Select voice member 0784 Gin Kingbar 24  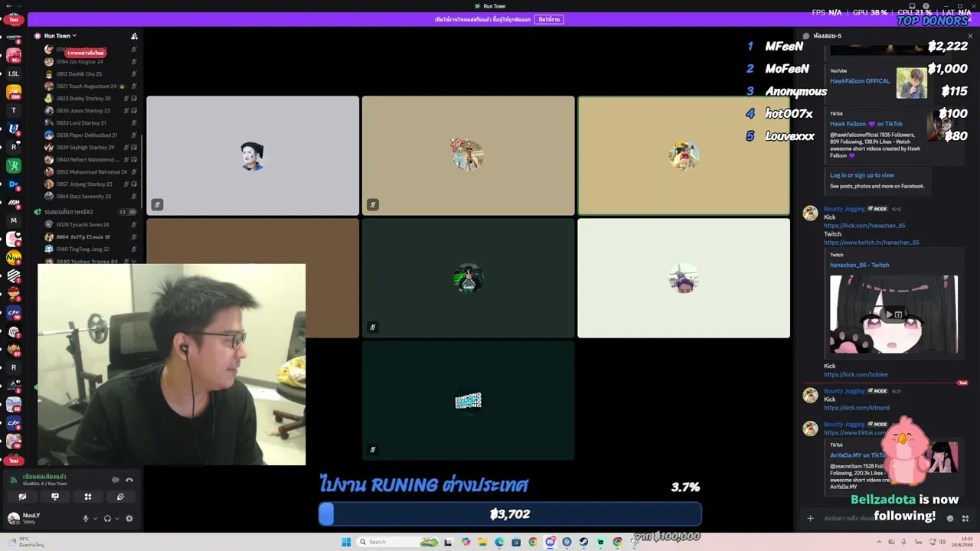click(90, 62)
